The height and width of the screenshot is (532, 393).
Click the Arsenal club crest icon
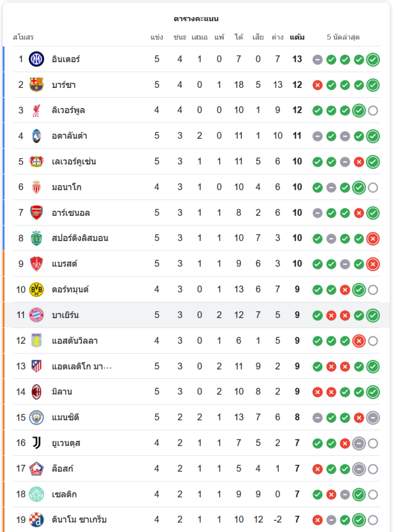click(36, 213)
